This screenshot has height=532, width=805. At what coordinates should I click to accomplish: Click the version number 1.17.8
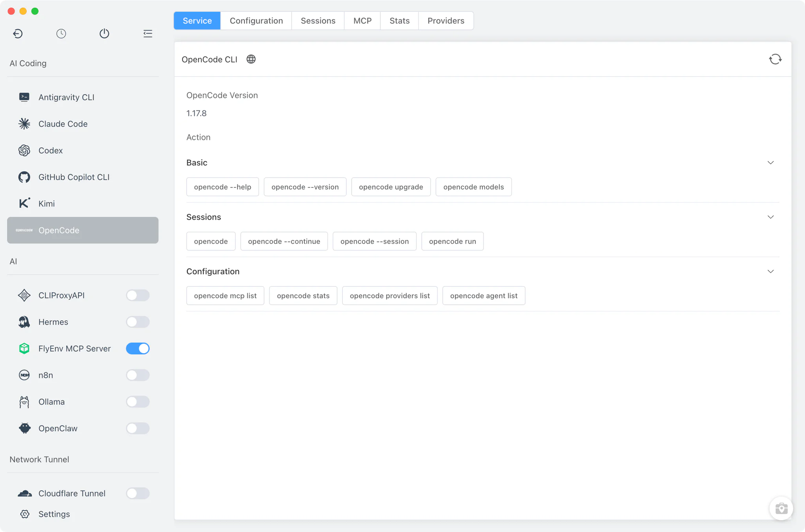[x=197, y=113]
